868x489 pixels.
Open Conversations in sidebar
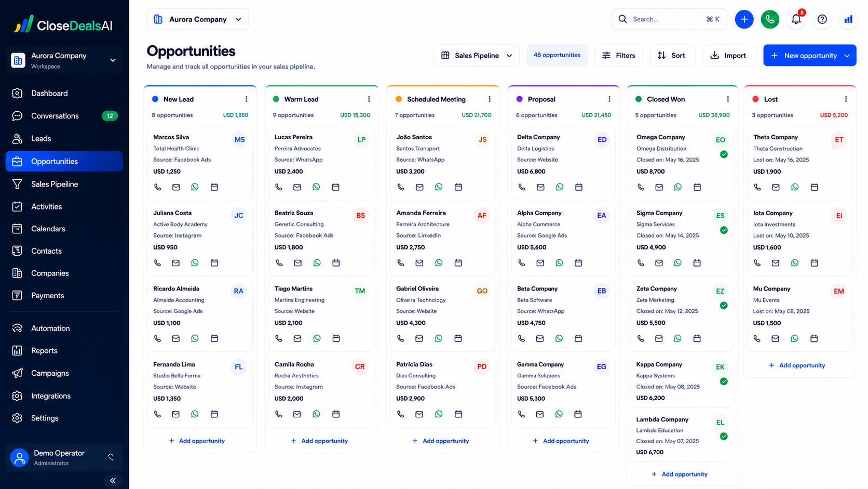[x=64, y=116]
